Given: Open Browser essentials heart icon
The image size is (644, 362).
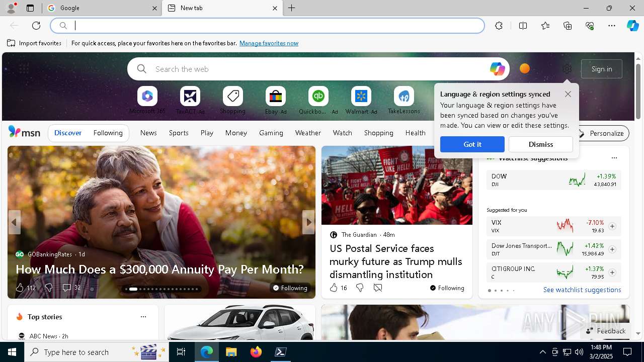Looking at the screenshot, I should click(x=590, y=26).
